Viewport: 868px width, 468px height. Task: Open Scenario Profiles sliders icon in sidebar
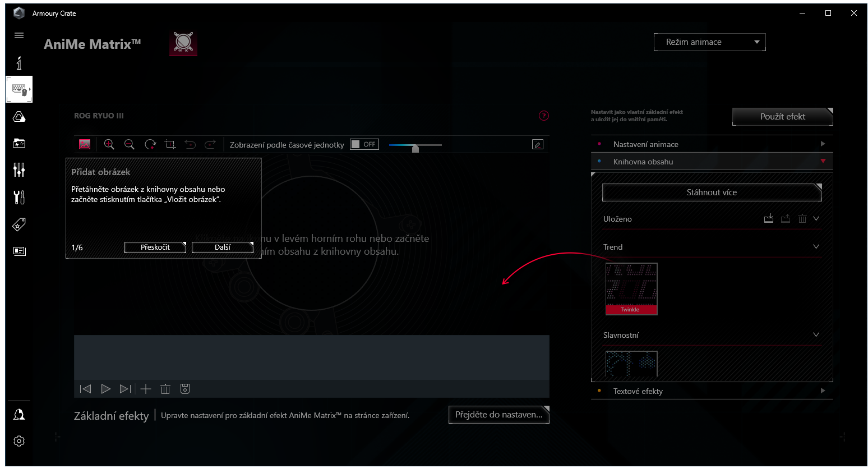pos(19,169)
